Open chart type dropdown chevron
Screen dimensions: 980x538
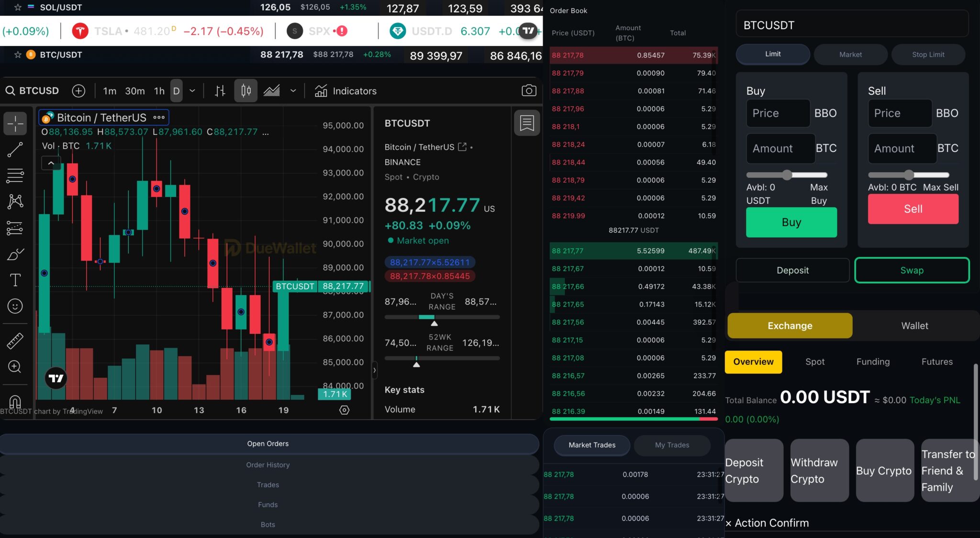point(293,91)
